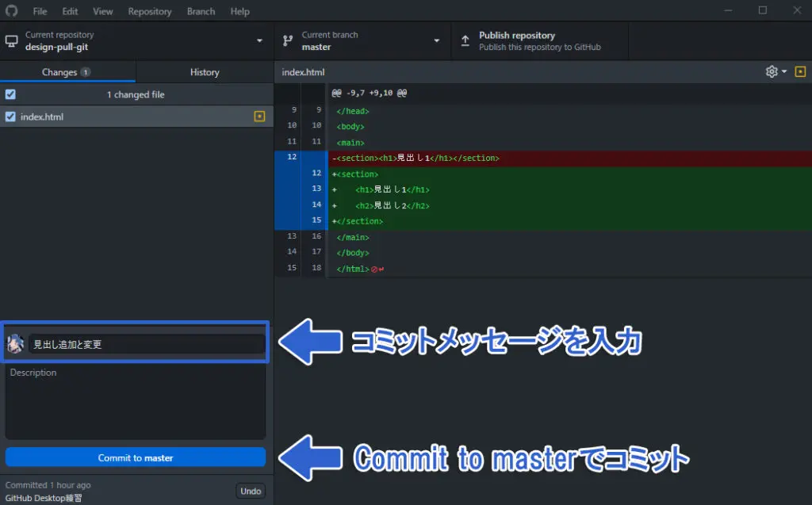812x505 pixels.
Task: Toggle selection of deleted diff line 12
Action: pos(292,158)
